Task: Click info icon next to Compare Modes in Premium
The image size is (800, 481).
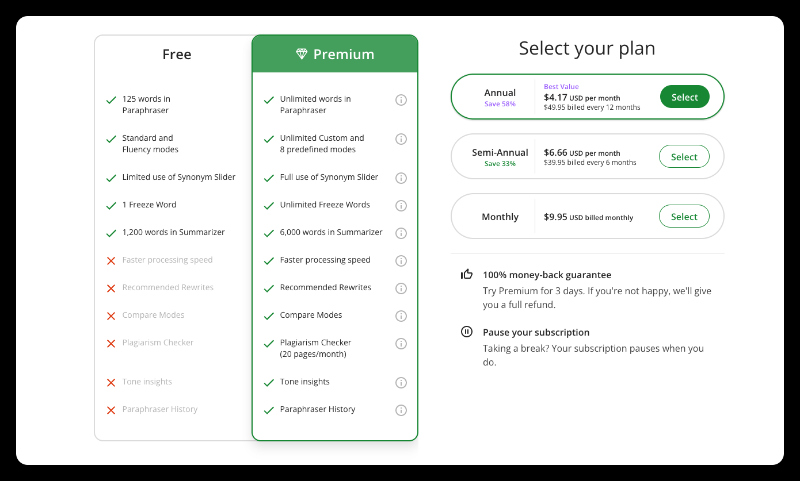Action: (401, 316)
